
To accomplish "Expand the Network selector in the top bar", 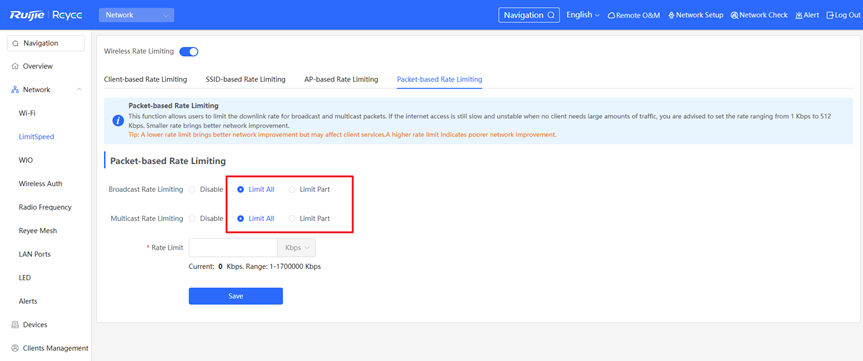I will [x=136, y=15].
